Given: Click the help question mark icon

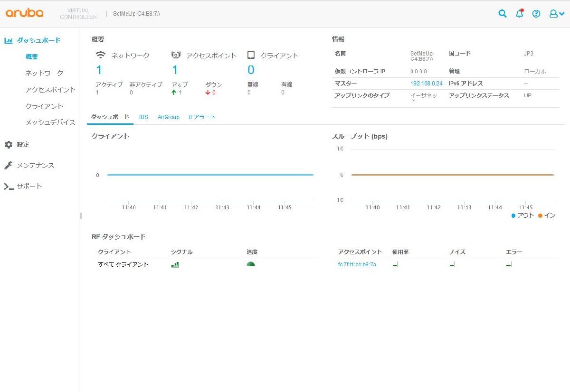Looking at the screenshot, I should [536, 14].
